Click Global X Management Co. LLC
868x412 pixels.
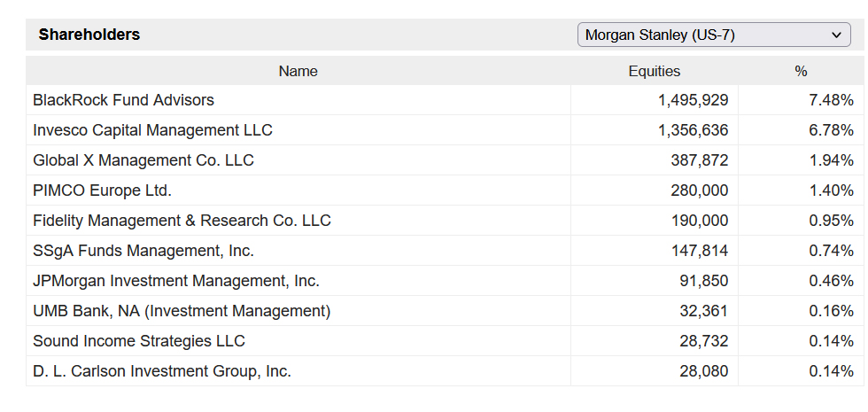[x=143, y=160]
